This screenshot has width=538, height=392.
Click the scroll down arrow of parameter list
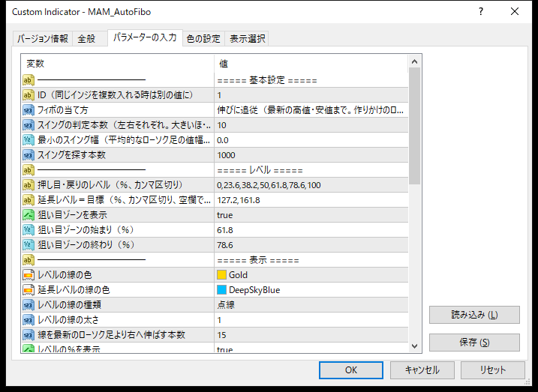[414, 346]
